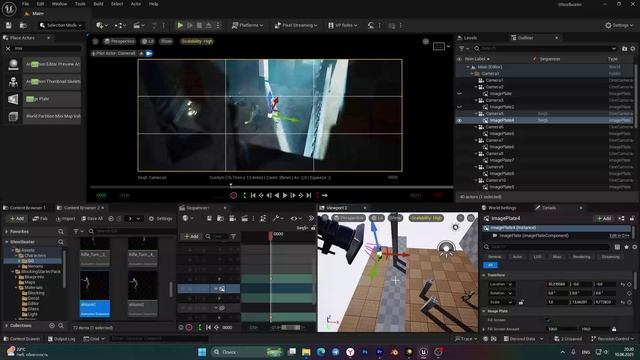Click the forward play arrow below main viewport

pos(285,196)
